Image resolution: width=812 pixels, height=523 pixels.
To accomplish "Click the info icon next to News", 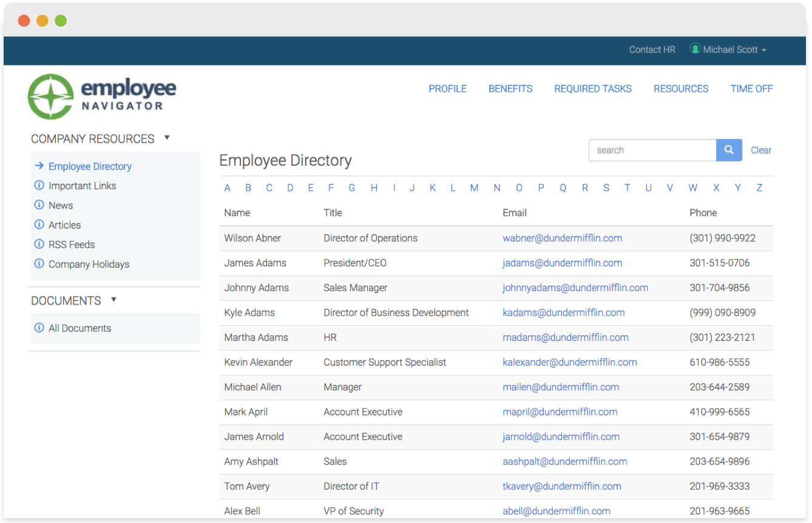I will coord(41,205).
